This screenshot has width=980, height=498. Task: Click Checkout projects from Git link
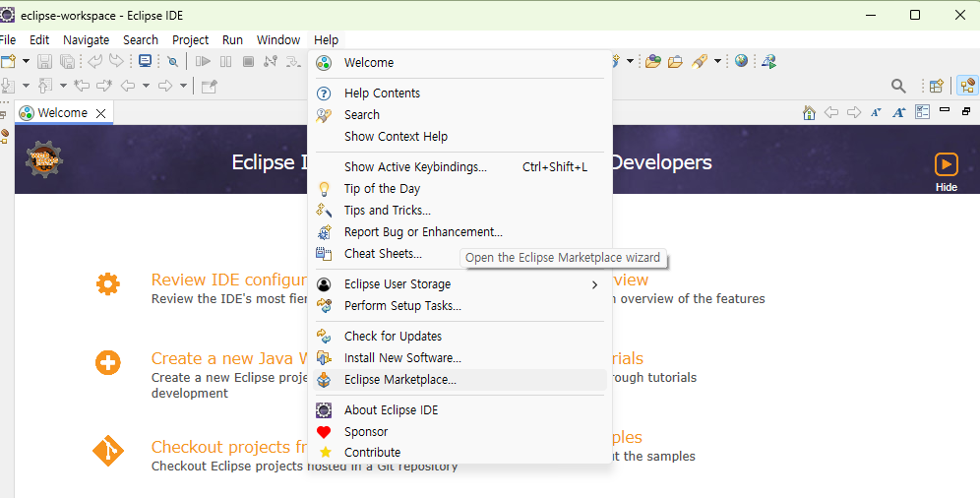229,448
